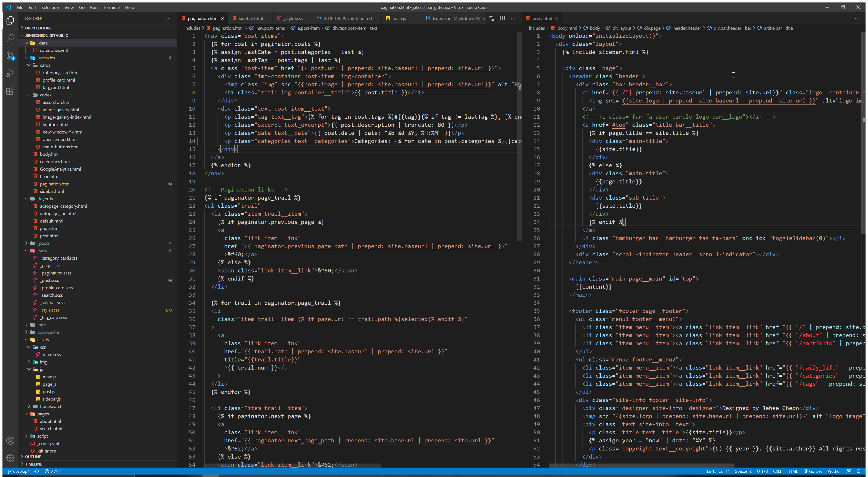The image size is (868, 477).
Task: Open Explorer panel more actions ellipsis
Action: [168, 18]
